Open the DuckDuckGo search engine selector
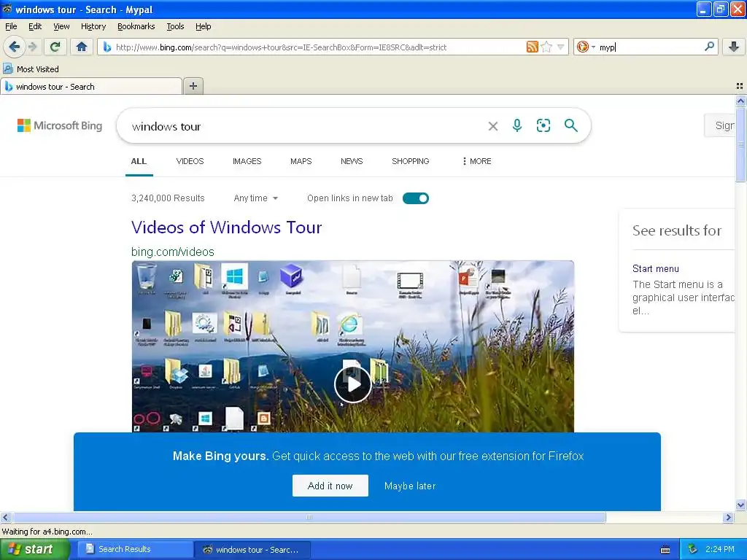The width and height of the screenshot is (747, 560). tap(586, 47)
